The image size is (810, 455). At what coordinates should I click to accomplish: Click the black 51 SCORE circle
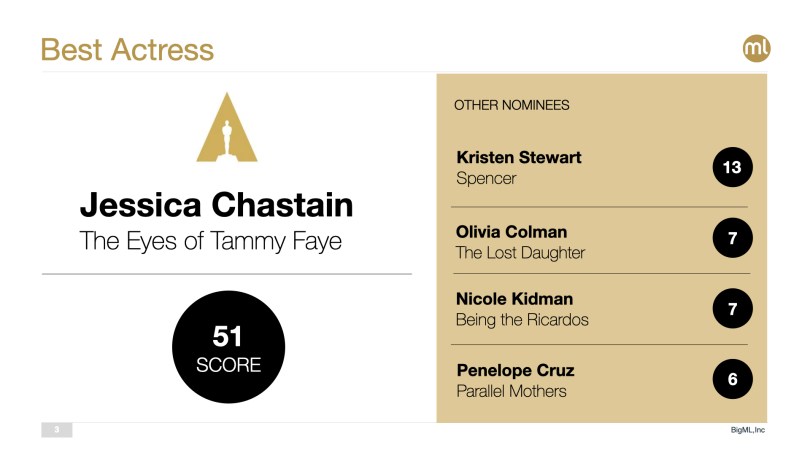(228, 349)
